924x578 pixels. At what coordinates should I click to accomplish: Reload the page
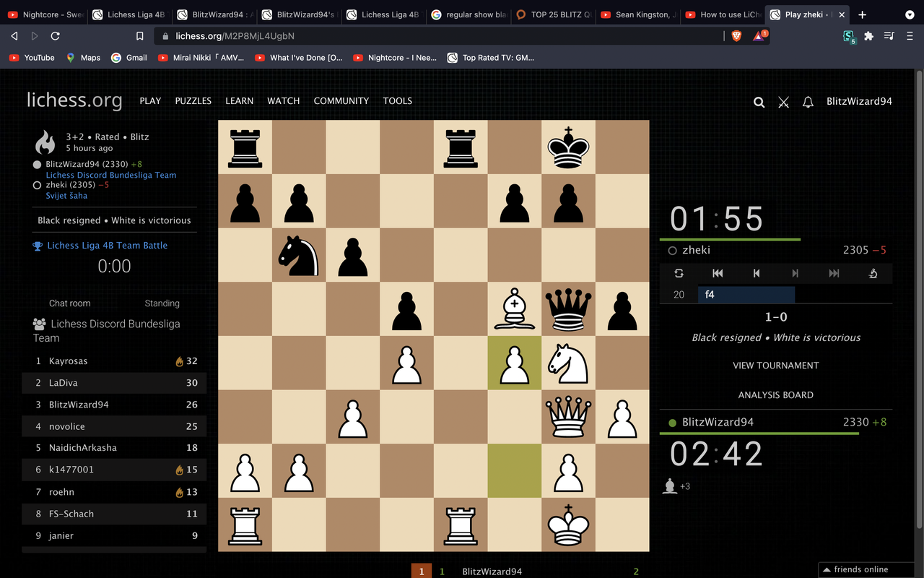(x=56, y=35)
